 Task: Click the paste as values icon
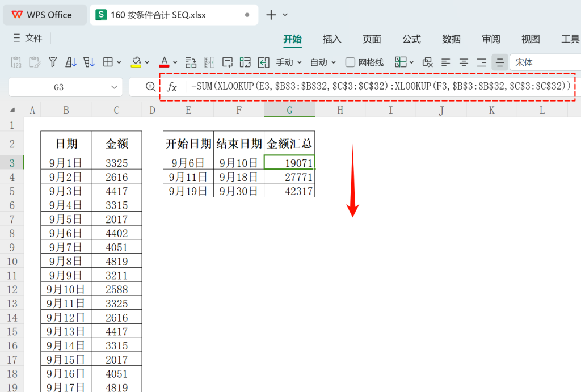[16, 62]
